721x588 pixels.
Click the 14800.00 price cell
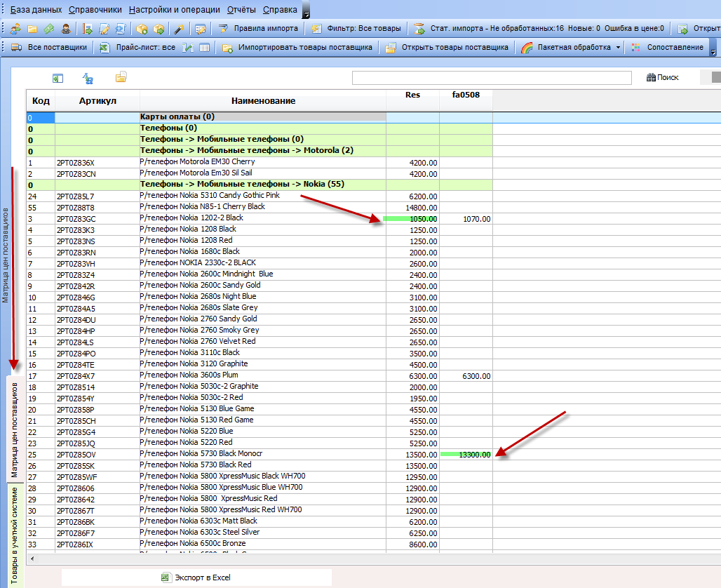tap(412, 208)
